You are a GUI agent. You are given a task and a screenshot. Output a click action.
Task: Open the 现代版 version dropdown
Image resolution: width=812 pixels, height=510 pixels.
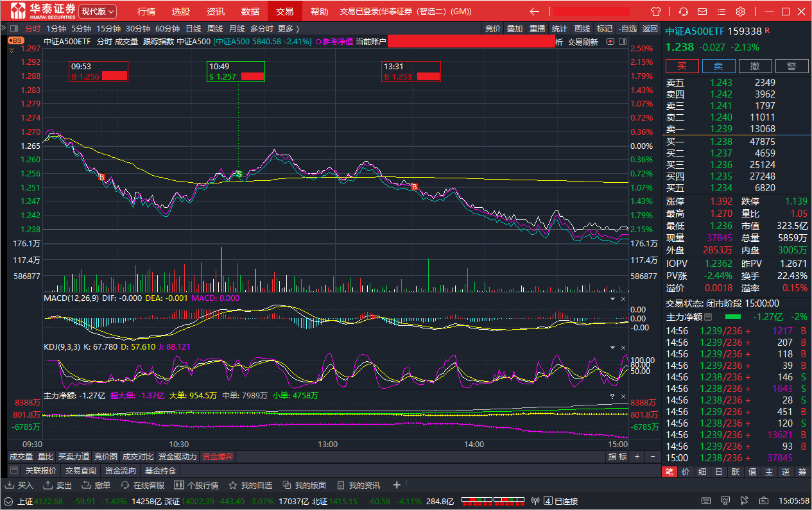pyautogui.click(x=98, y=12)
